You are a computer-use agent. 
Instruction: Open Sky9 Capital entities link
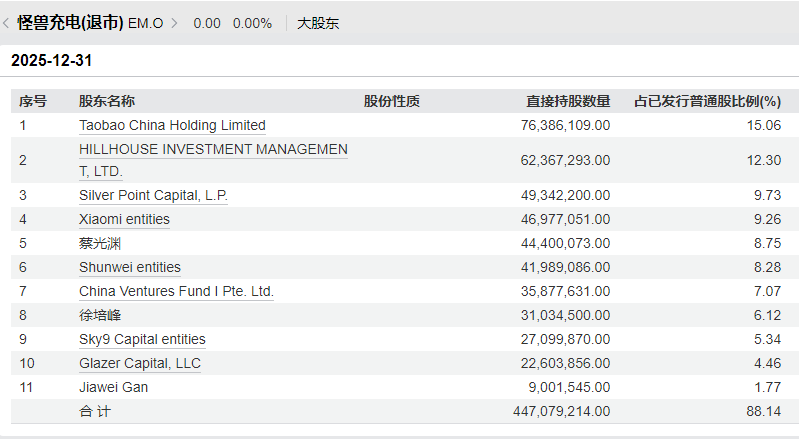click(x=142, y=339)
